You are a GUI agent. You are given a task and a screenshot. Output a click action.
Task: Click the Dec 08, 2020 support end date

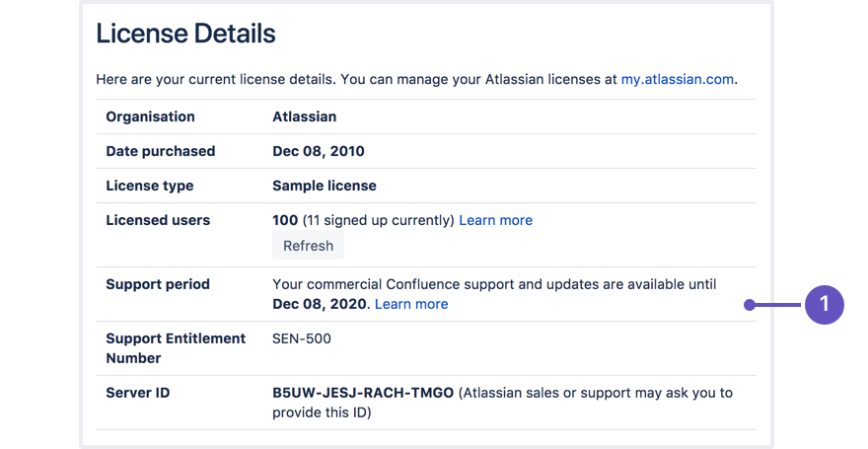coord(319,304)
